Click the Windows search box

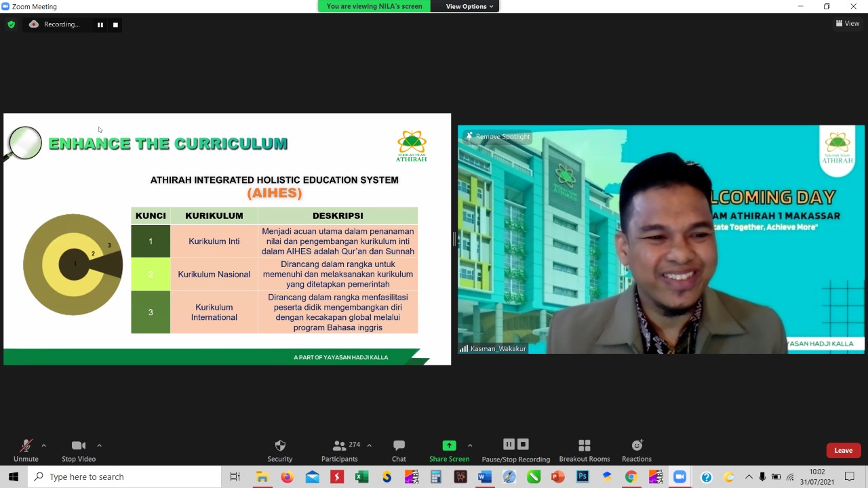(125, 477)
